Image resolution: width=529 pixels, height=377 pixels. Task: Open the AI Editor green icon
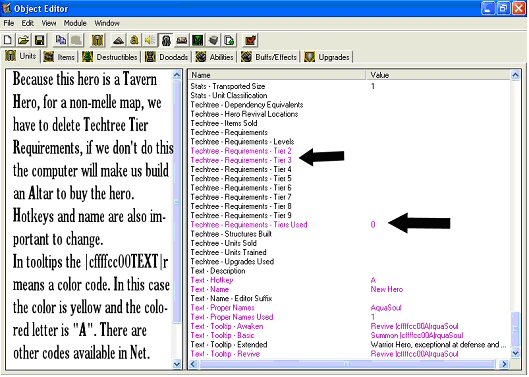click(197, 40)
